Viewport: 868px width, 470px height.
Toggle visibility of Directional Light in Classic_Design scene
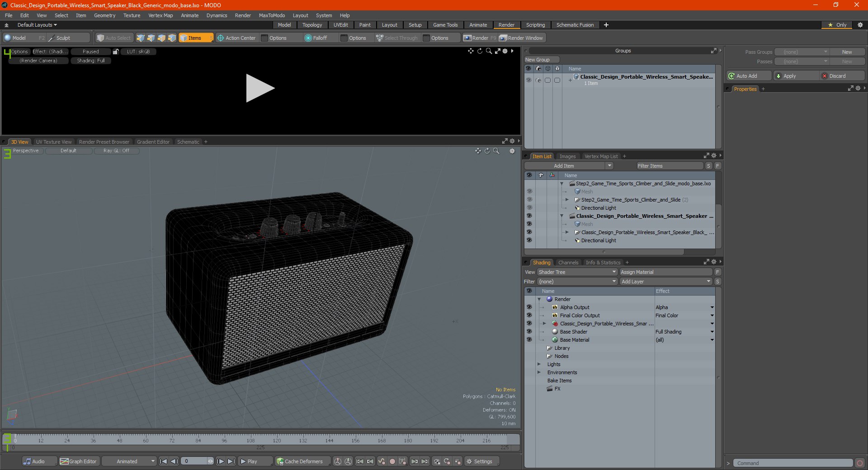529,240
